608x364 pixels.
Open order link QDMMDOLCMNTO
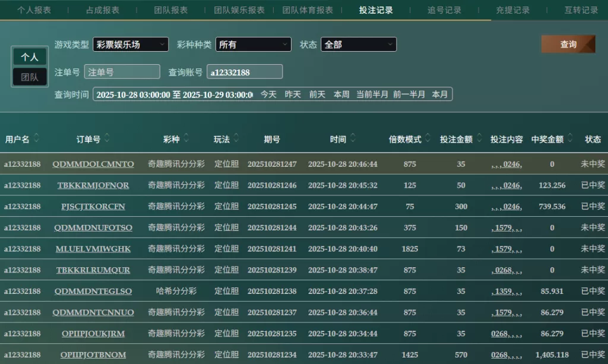point(93,164)
